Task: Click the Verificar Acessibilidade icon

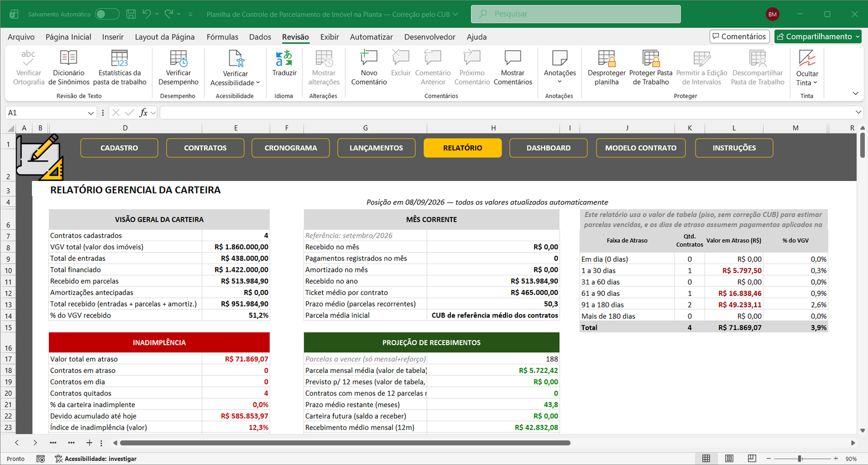Action: tap(236, 58)
